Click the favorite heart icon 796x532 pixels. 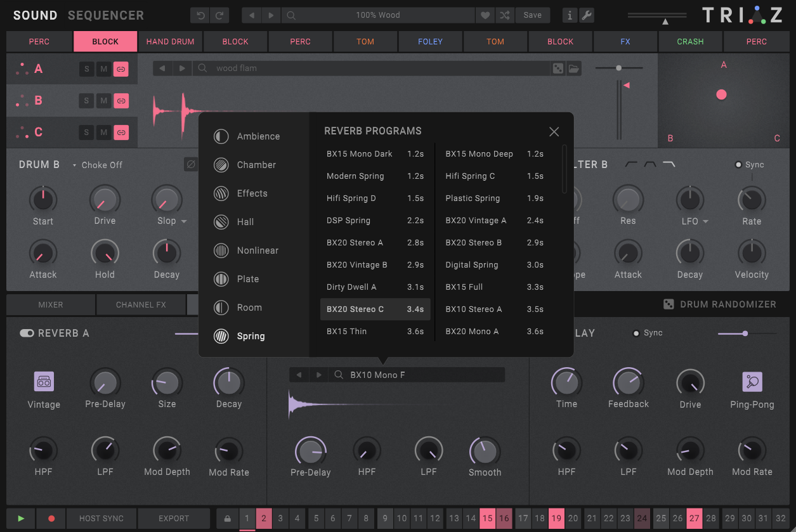[x=485, y=15]
